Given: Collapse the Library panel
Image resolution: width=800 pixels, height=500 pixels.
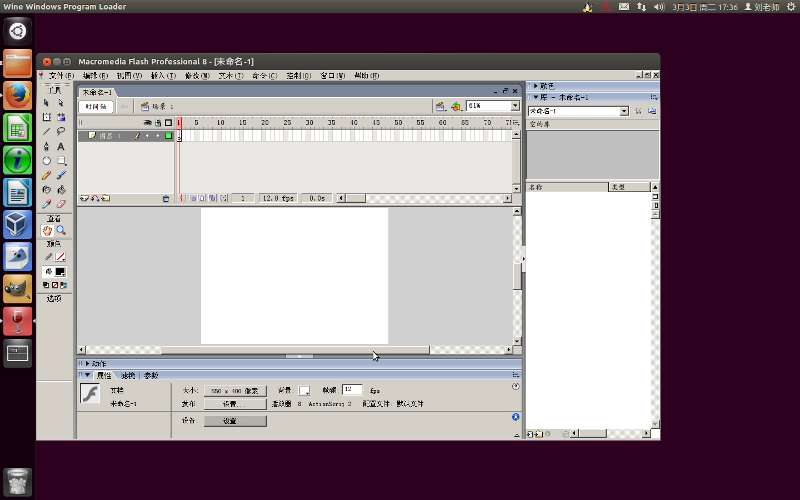Looking at the screenshot, I should click(x=536, y=97).
